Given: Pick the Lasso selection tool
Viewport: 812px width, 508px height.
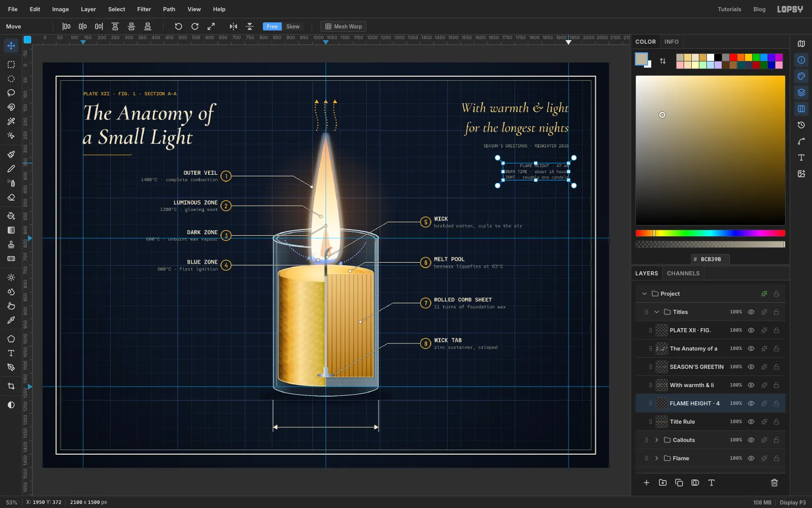Looking at the screenshot, I should (11, 93).
